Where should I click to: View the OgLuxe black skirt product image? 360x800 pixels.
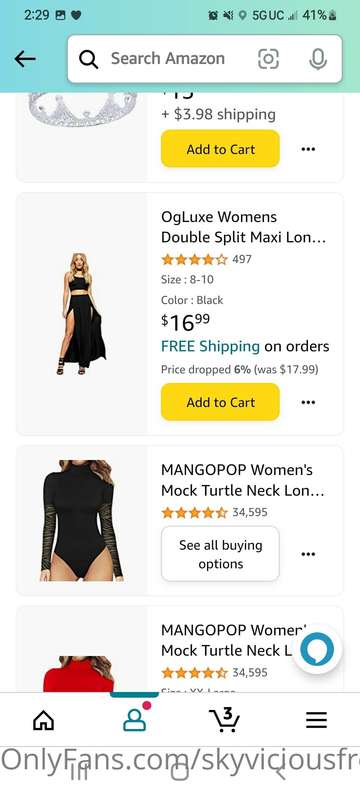82,314
